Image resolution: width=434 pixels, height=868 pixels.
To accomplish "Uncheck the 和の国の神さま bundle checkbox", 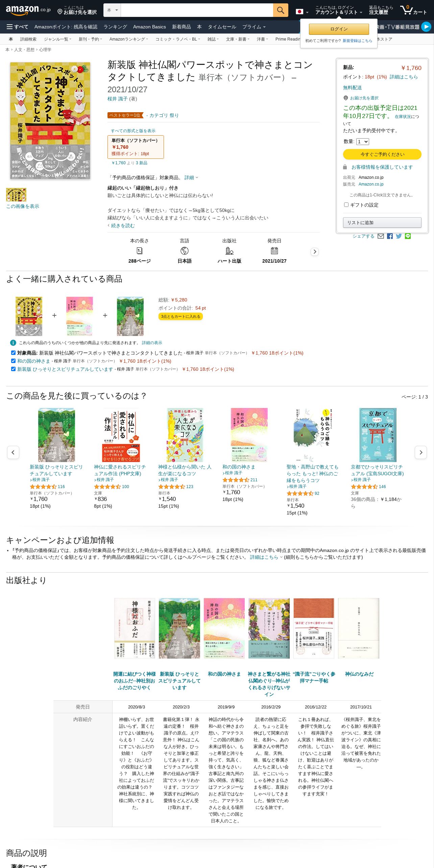I will tap(13, 361).
